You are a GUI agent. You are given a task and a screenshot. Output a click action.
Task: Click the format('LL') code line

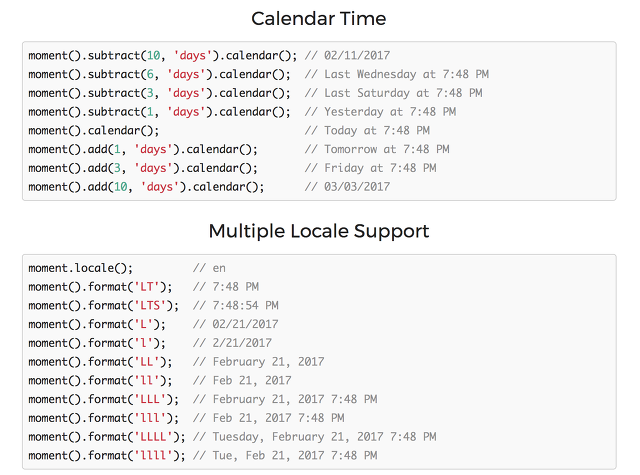coord(100,362)
